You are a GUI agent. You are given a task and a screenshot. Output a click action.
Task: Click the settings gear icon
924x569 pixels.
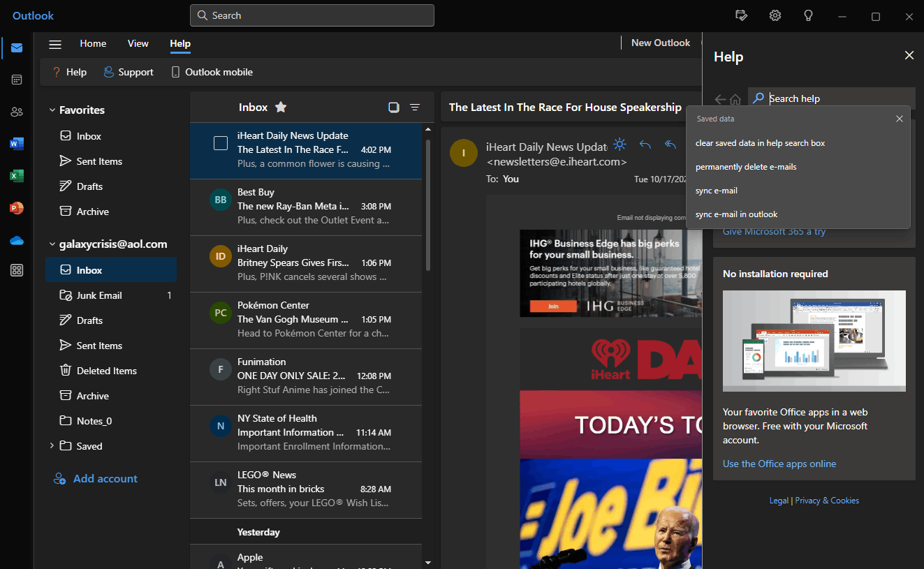click(775, 15)
